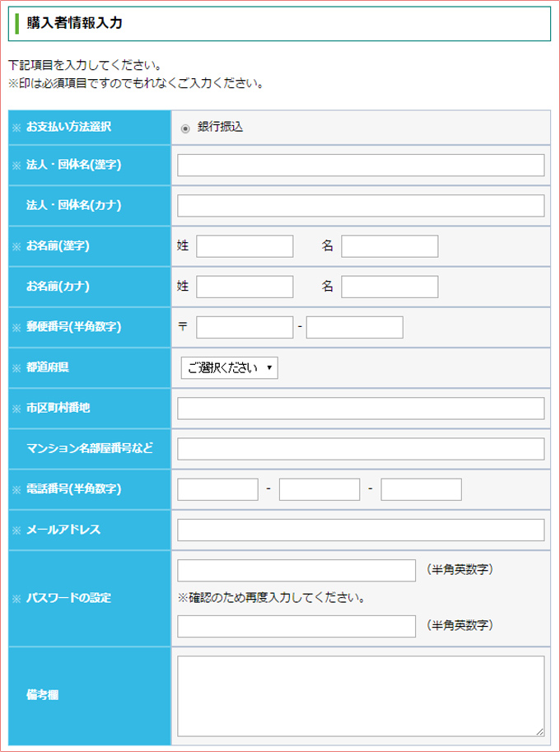Click inside the 備考欄 text area

(x=361, y=696)
